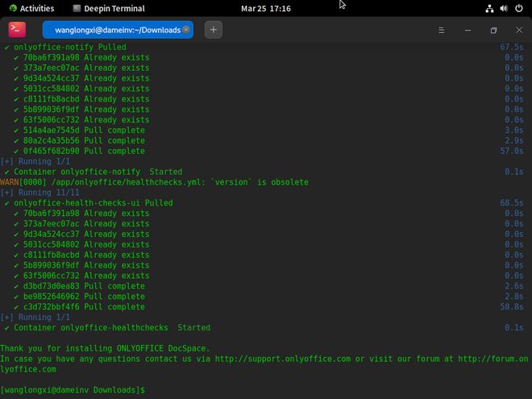Close the Deepin Terminal window
Viewport: 532px width, 399px height.
518,30
